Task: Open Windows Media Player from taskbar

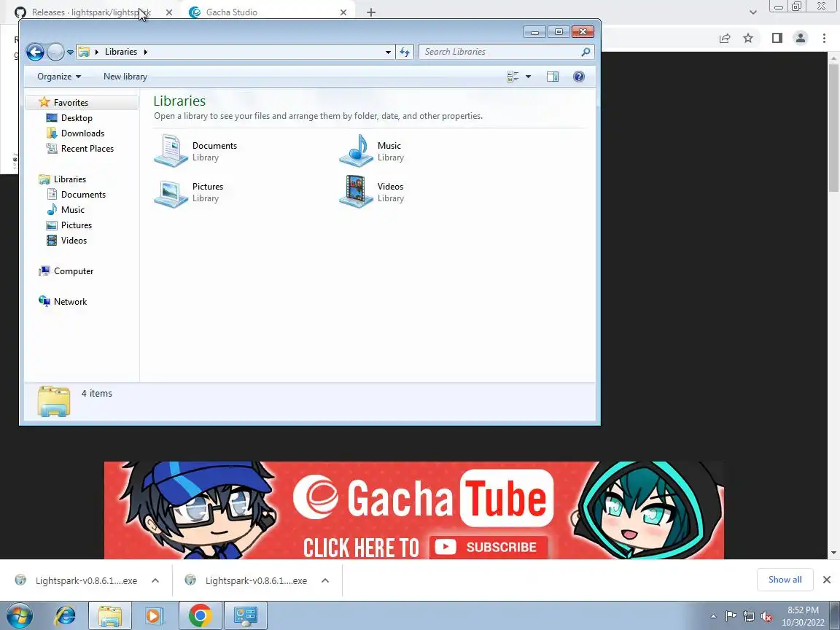Action: 154,616
